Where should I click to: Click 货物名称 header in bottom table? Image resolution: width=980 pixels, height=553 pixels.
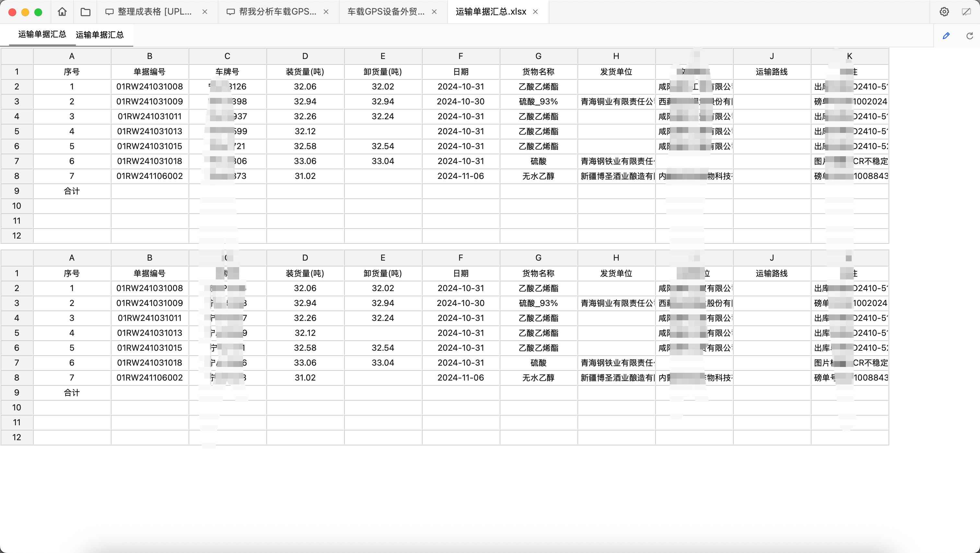[x=538, y=274]
